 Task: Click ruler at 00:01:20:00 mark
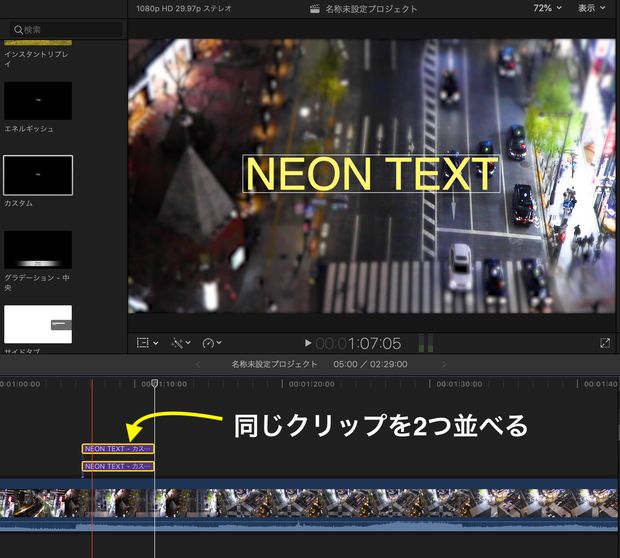(311, 384)
